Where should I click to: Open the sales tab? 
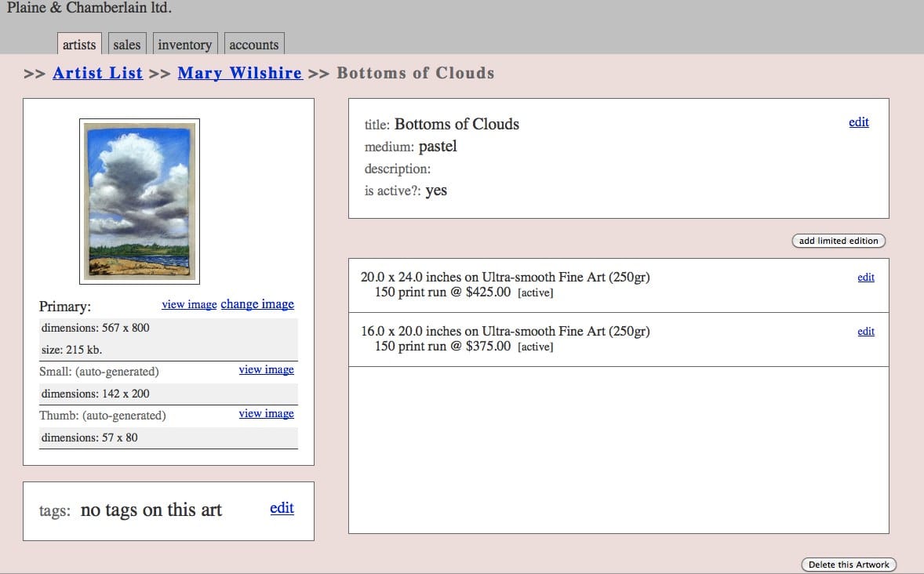126,45
